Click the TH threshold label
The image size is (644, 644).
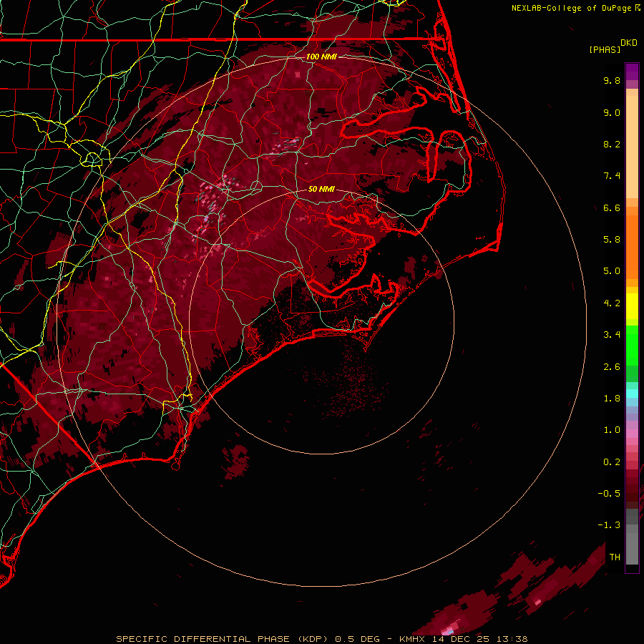point(615,557)
